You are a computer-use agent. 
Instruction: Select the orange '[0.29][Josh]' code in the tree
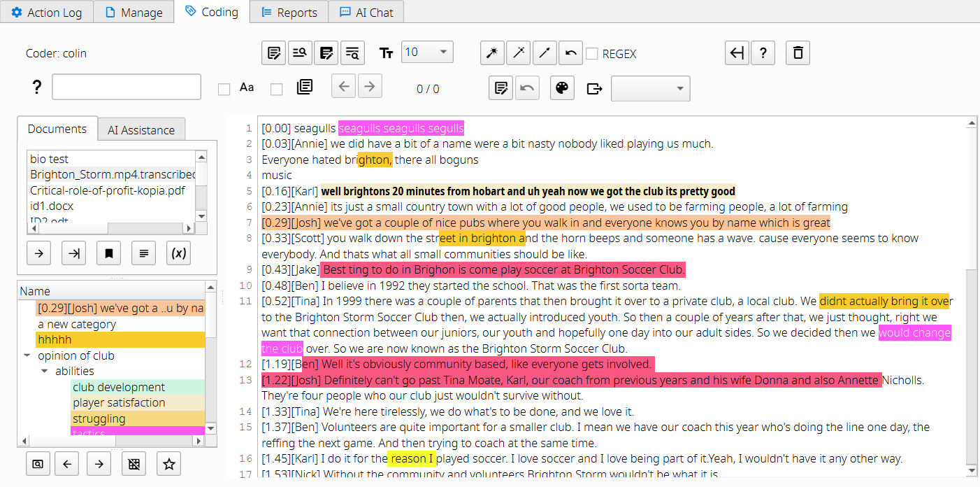tap(120, 308)
